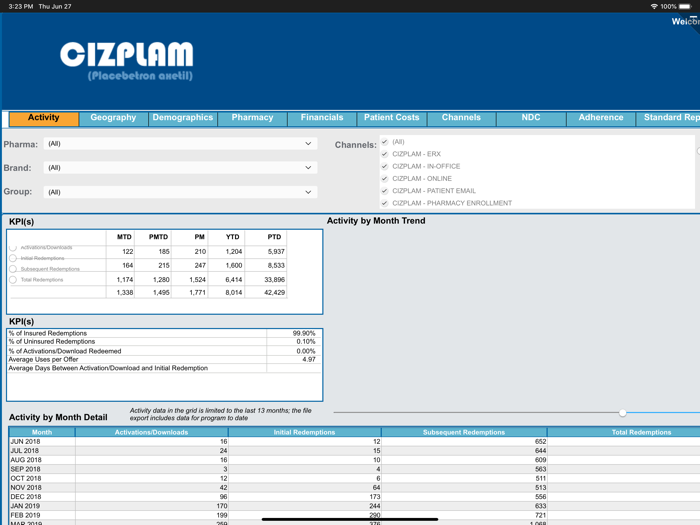Select the Initial Redemptions radio button
The height and width of the screenshot is (525, 700).
13,258
